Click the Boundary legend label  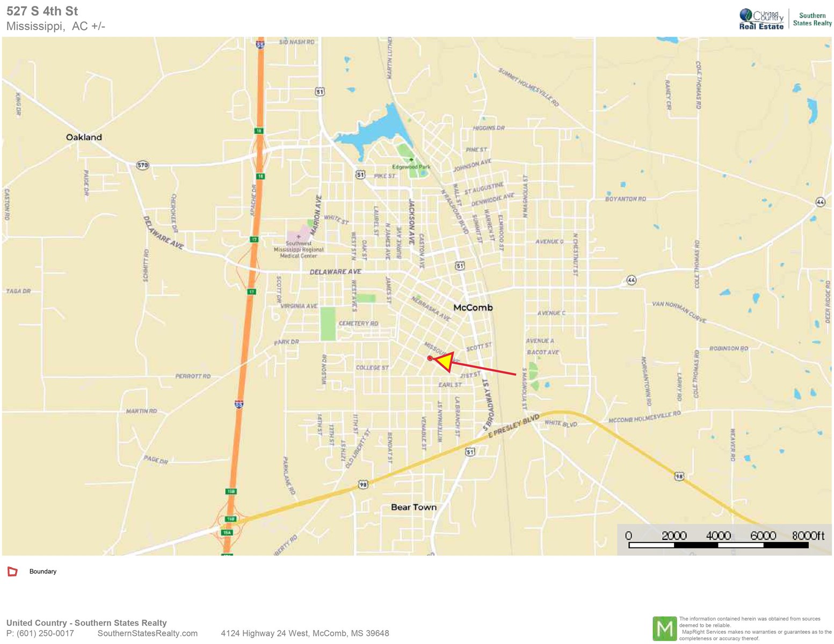click(x=43, y=572)
